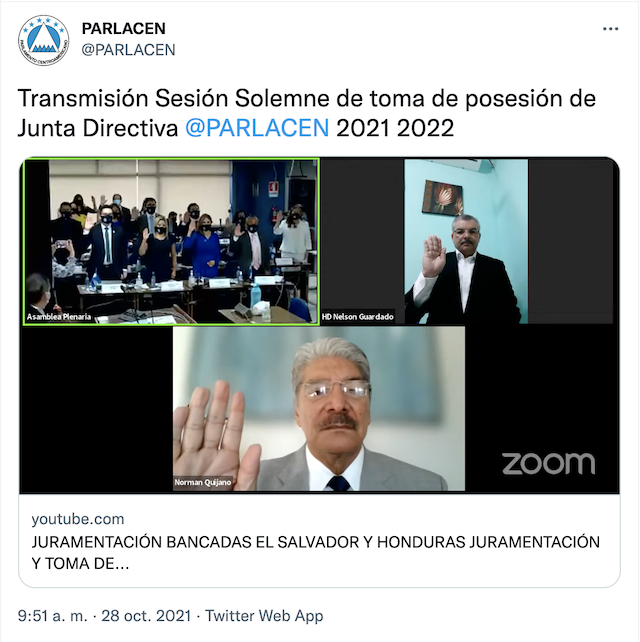Click the Zoom logo watermark
640x642 pixels.
[x=548, y=463]
